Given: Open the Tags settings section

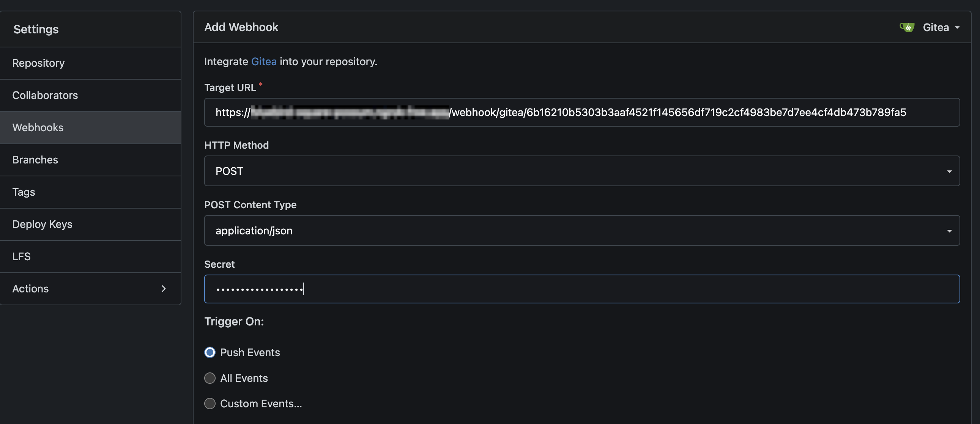Looking at the screenshot, I should coord(23,192).
